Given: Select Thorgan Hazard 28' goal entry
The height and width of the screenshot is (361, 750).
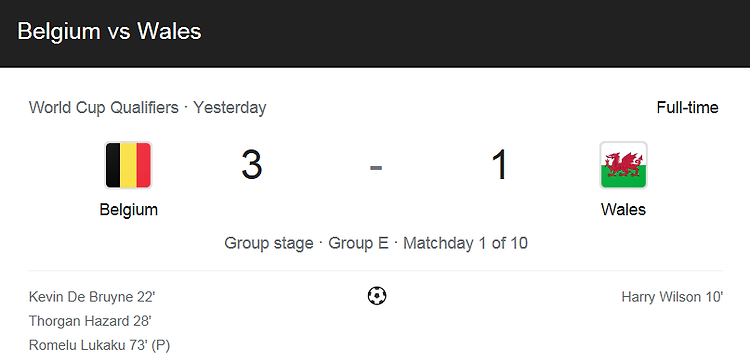Looking at the screenshot, I should [x=90, y=321].
